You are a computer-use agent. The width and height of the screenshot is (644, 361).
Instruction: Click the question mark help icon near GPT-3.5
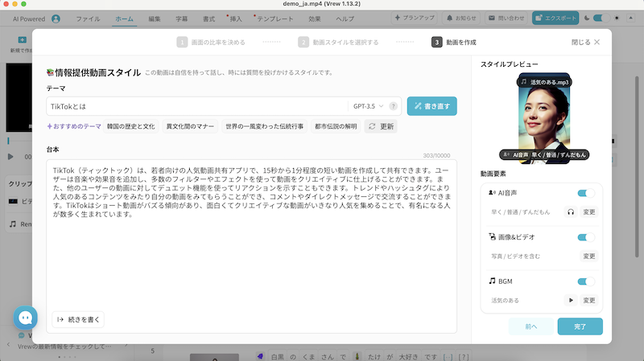(x=393, y=106)
